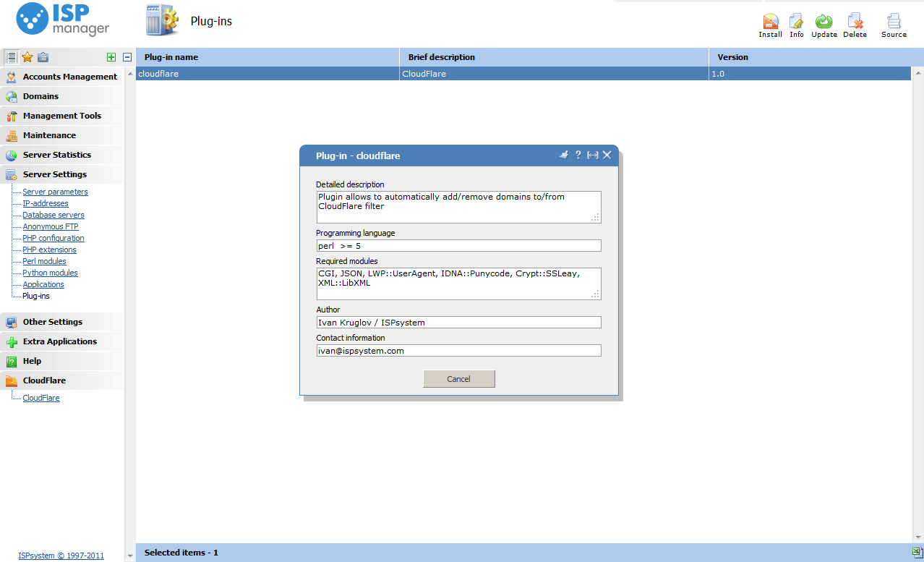Image resolution: width=924 pixels, height=562 pixels.
Task: Click the ISPmanager logo
Action: point(63,20)
